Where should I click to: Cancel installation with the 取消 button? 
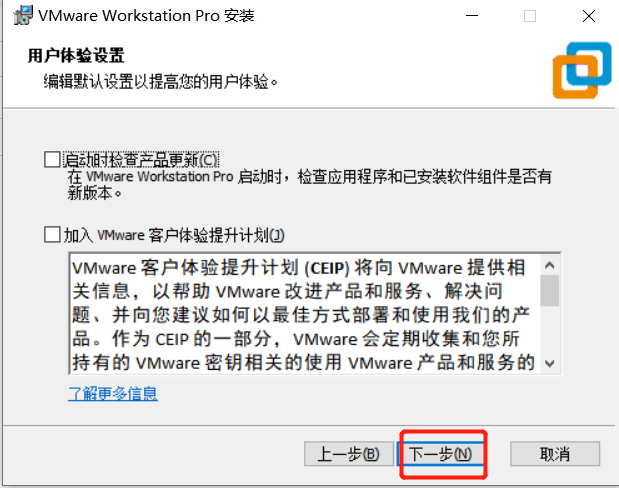[x=555, y=454]
